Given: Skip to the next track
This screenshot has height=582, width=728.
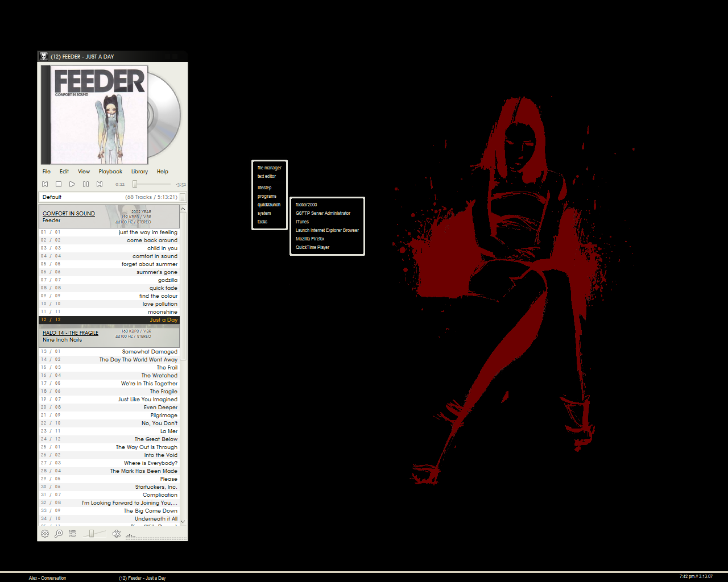Looking at the screenshot, I should pyautogui.click(x=100, y=184).
